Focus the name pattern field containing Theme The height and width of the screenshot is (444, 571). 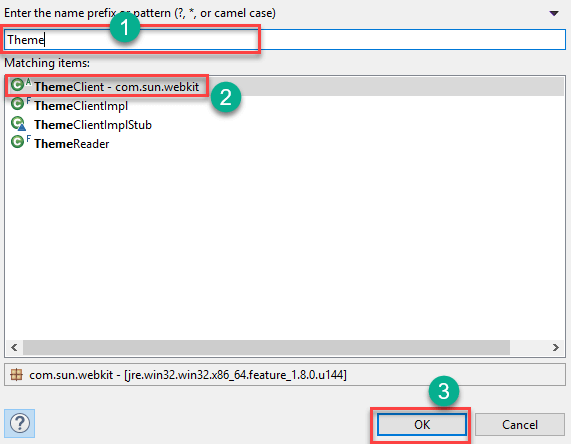285,39
